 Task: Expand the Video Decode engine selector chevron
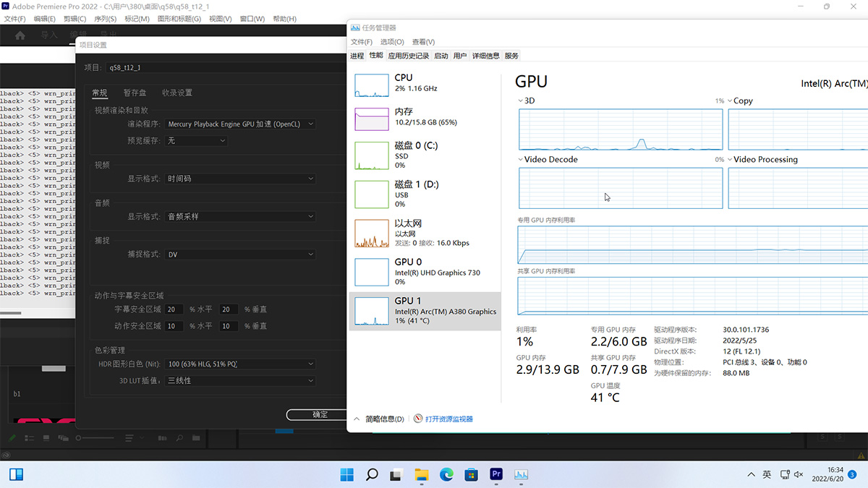point(521,160)
